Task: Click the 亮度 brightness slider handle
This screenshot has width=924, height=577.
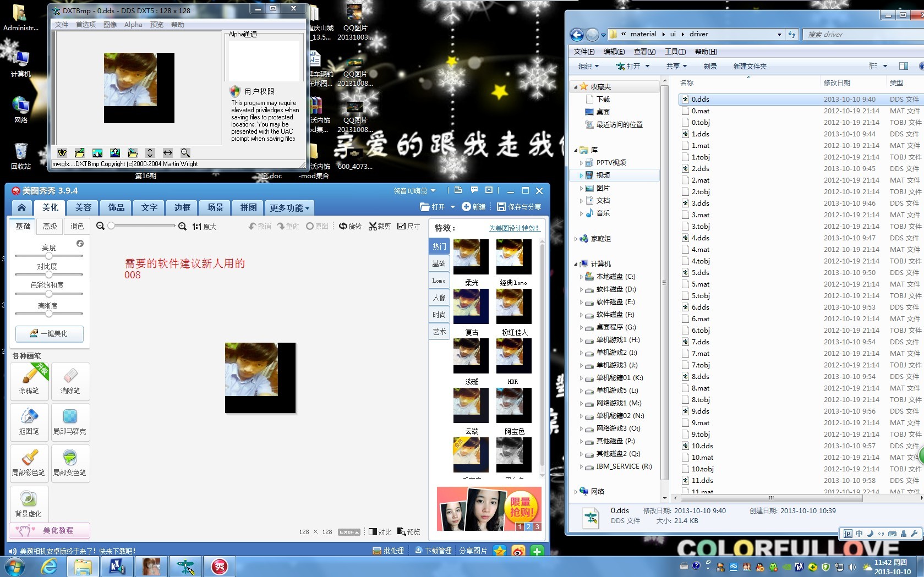Action: [49, 256]
